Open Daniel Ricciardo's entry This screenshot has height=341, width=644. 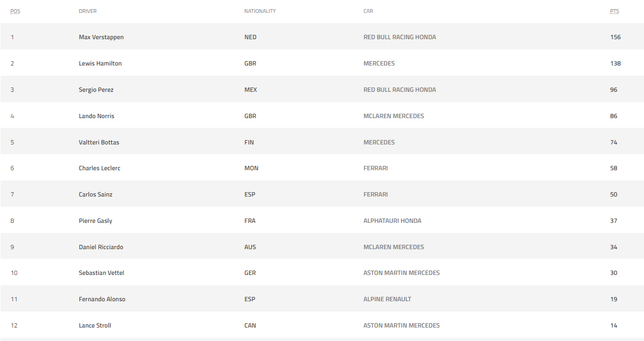pos(101,247)
